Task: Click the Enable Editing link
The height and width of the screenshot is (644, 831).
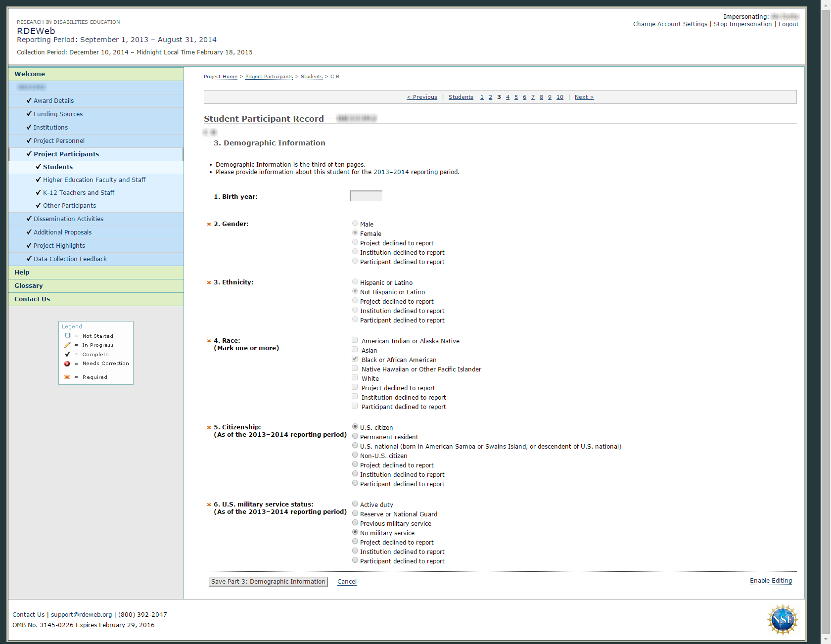Action: [x=771, y=581]
